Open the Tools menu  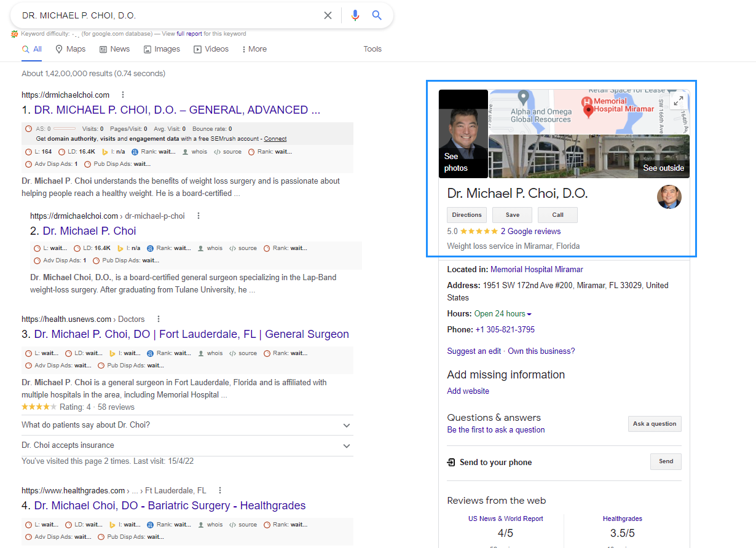click(x=372, y=49)
